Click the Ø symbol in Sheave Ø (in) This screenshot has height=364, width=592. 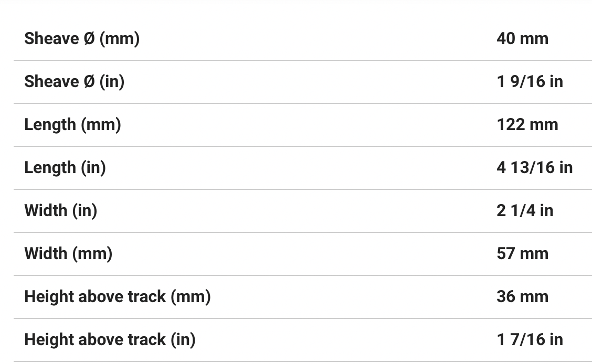point(89,82)
